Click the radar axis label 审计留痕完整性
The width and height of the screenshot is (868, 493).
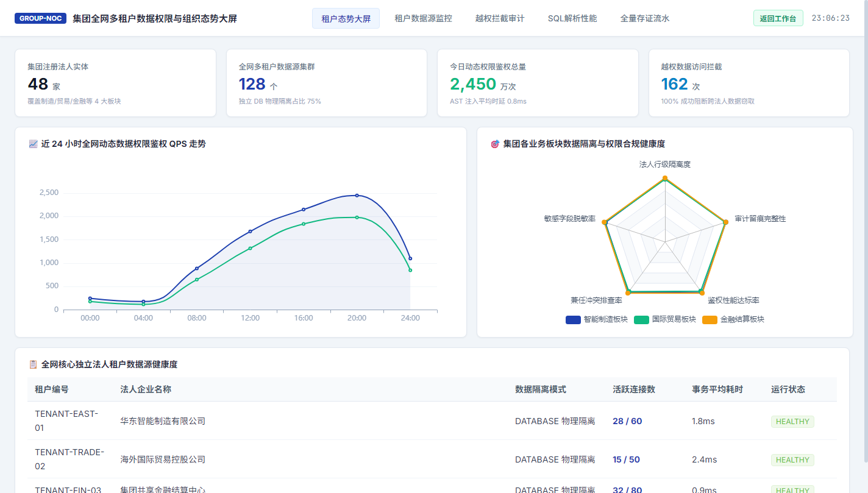760,218
